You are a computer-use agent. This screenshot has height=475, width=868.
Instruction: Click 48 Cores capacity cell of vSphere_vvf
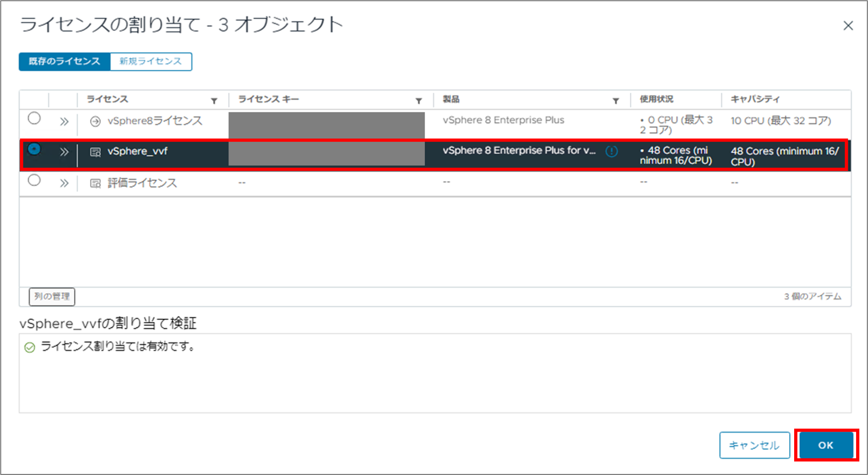pyautogui.click(x=785, y=156)
